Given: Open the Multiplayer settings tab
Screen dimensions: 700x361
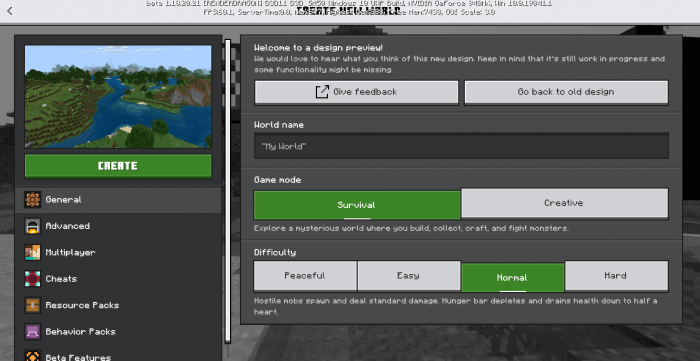Looking at the screenshot, I should point(118,253).
